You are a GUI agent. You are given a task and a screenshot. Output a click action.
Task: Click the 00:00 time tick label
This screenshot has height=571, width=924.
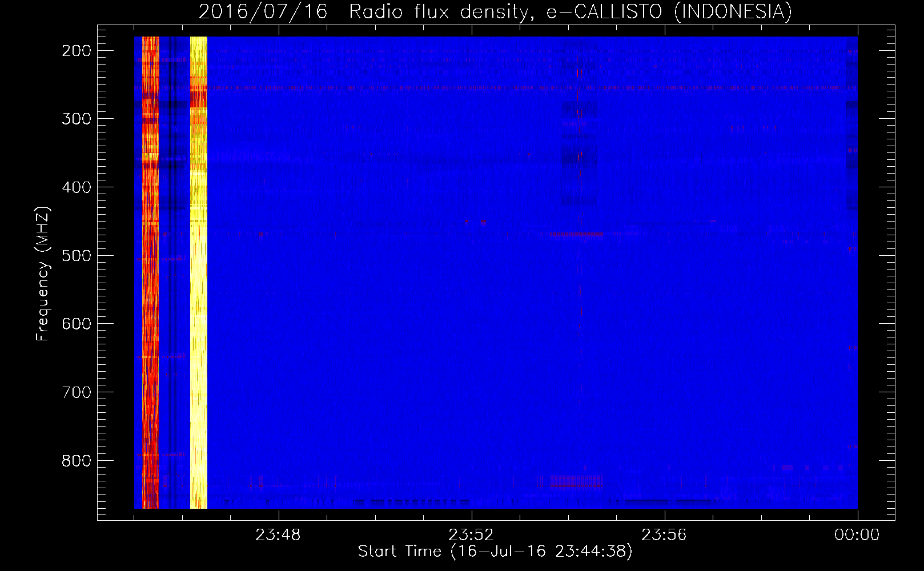pos(857,535)
